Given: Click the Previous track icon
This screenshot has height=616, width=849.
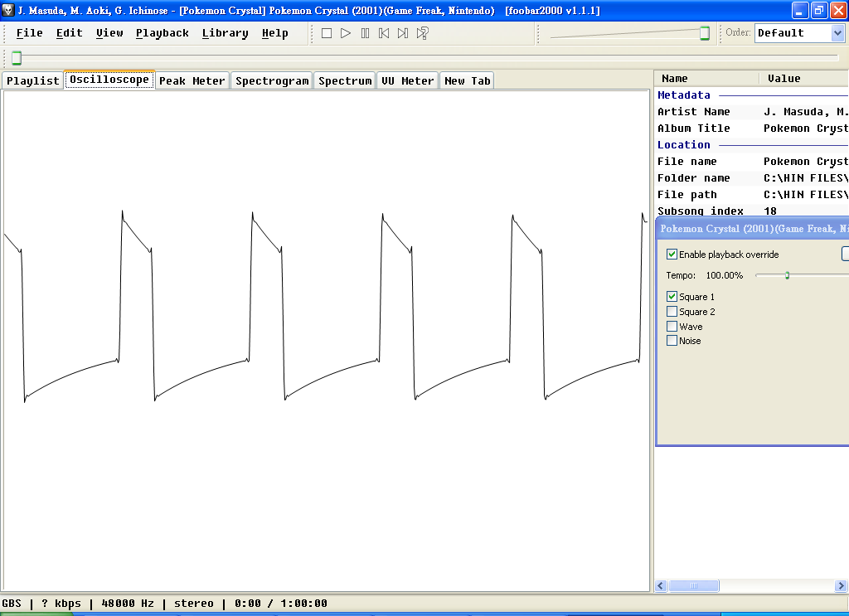Looking at the screenshot, I should coord(384,33).
